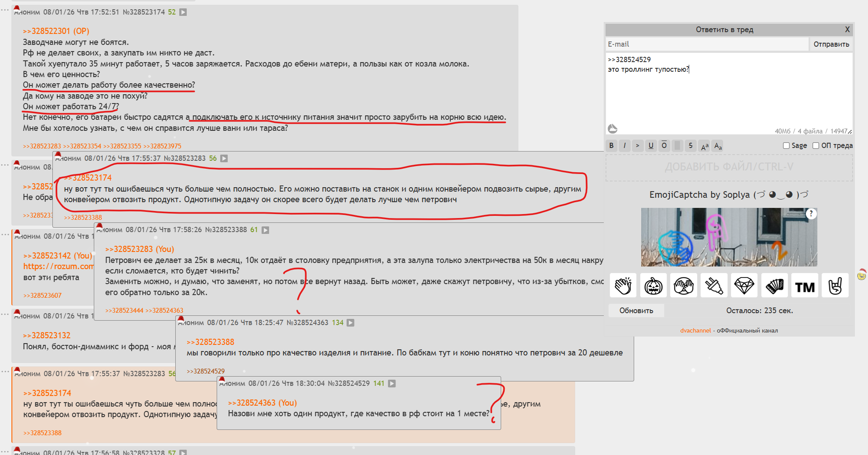This screenshot has height=455, width=868.
Task: Apply subscript formatting in the reply toolbar
Action: [718, 146]
